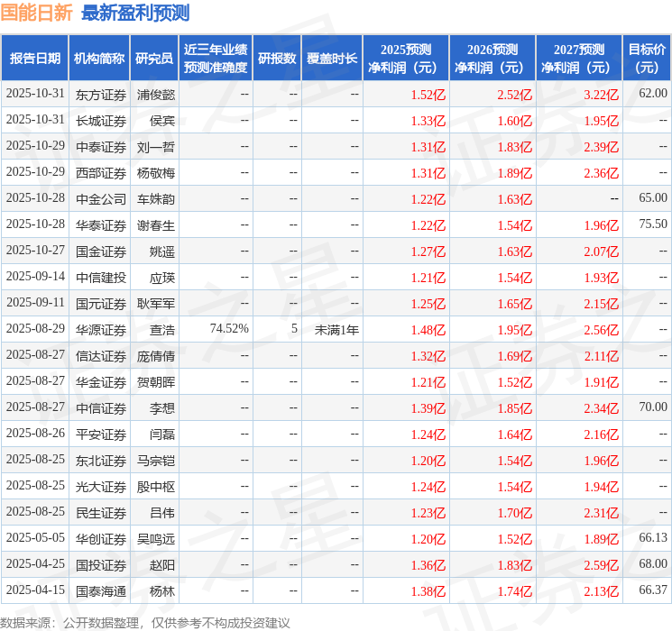
Task: Click 1.33亿 in the 长城证券 row
Action: click(428, 121)
